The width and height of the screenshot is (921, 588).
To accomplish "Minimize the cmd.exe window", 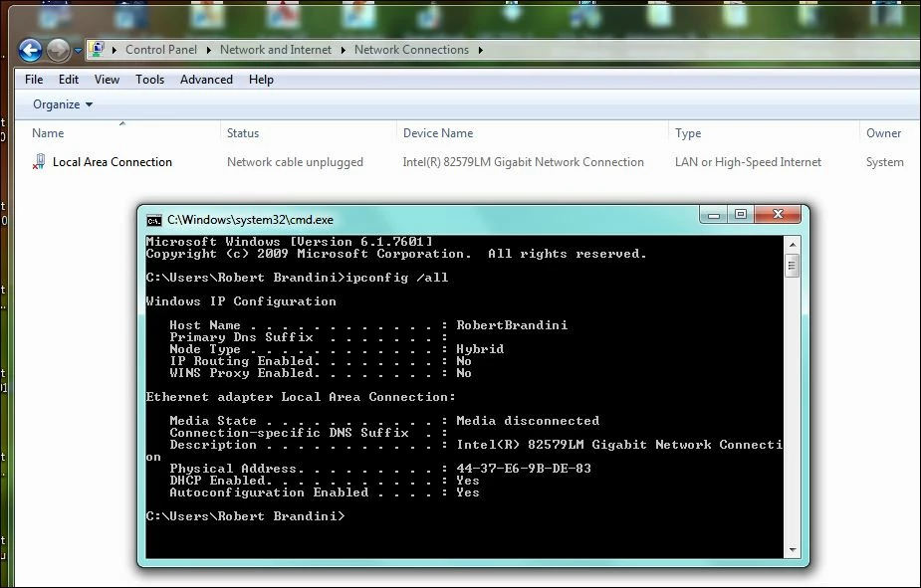I will pyautogui.click(x=714, y=215).
